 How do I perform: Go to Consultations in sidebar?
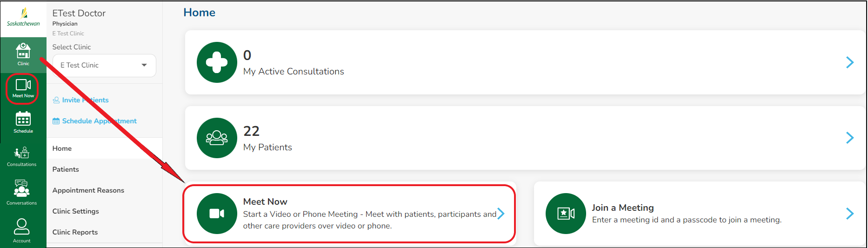coord(22,156)
